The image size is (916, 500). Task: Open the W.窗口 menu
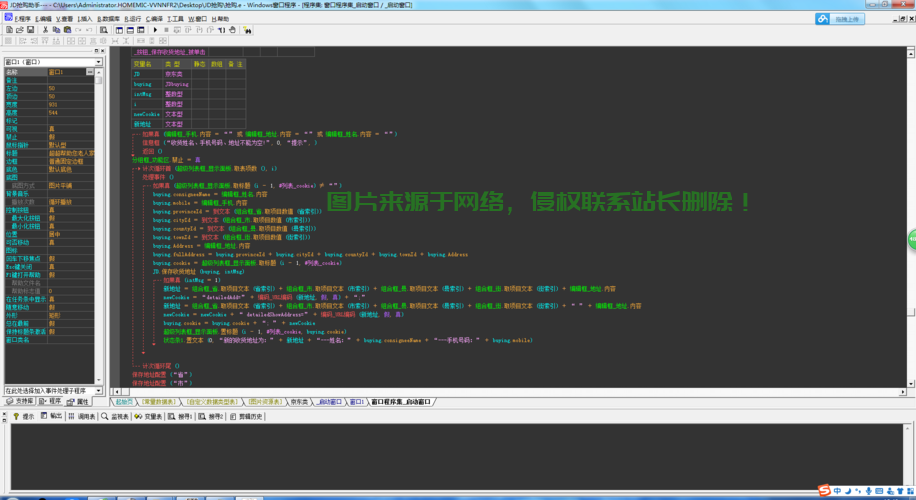(197, 19)
